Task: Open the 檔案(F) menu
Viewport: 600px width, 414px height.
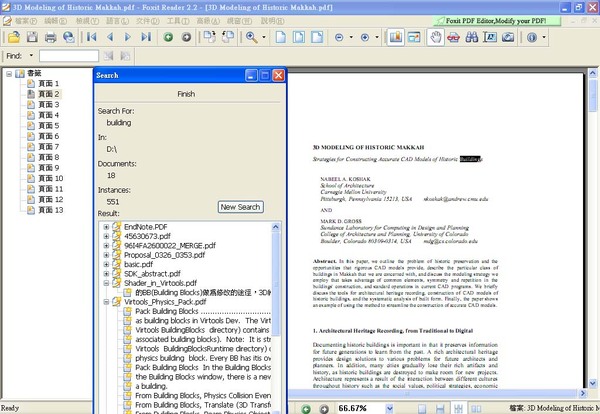Action: pyautogui.click(x=26, y=21)
